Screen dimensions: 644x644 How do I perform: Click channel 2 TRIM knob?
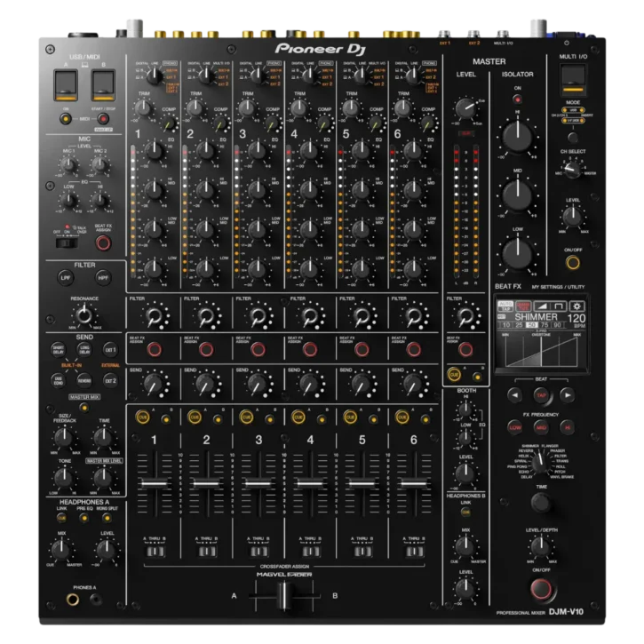[x=195, y=107]
